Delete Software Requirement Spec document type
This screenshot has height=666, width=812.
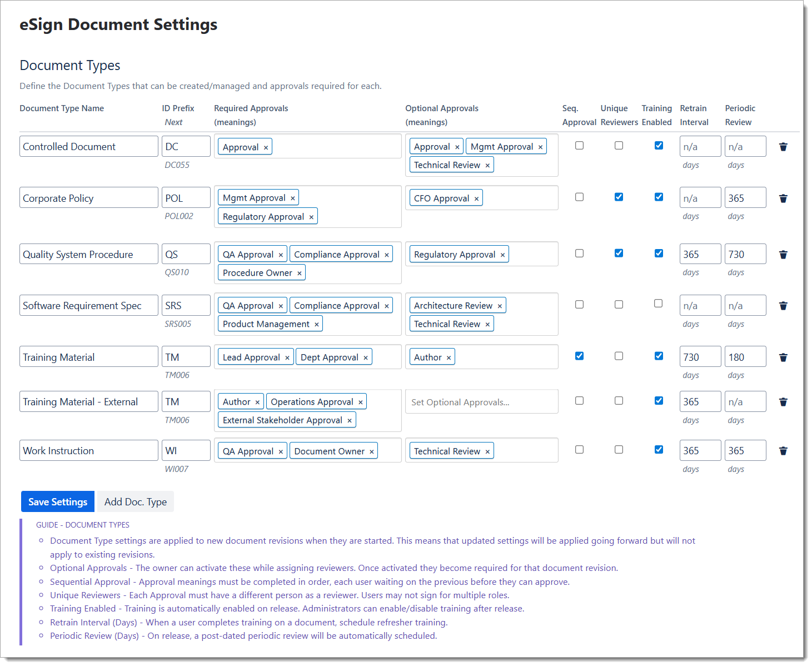783,306
